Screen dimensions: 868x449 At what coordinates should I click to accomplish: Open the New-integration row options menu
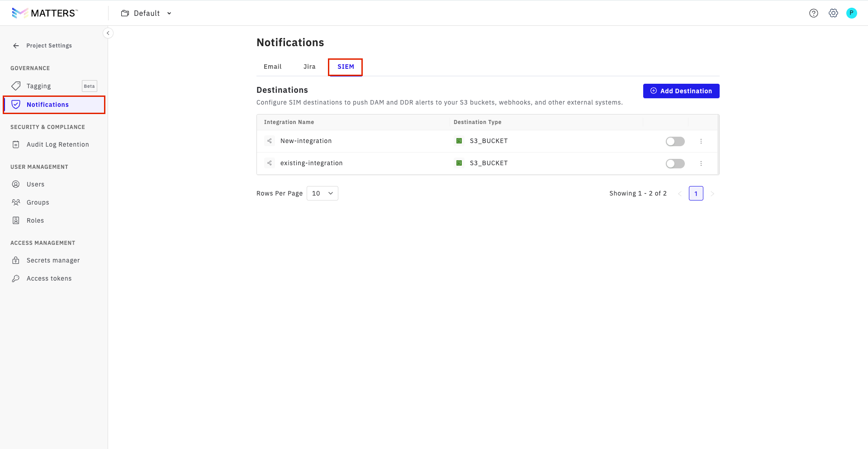(701, 141)
